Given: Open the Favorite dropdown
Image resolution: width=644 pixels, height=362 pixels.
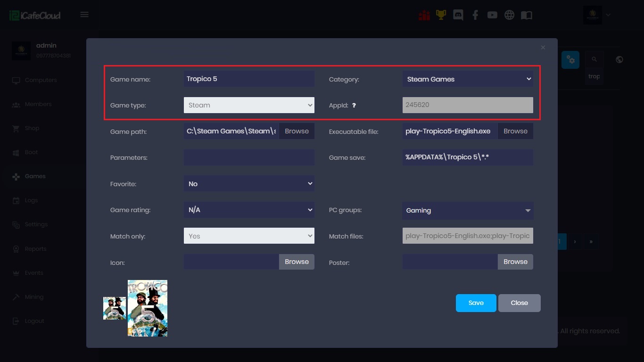Looking at the screenshot, I should [249, 184].
